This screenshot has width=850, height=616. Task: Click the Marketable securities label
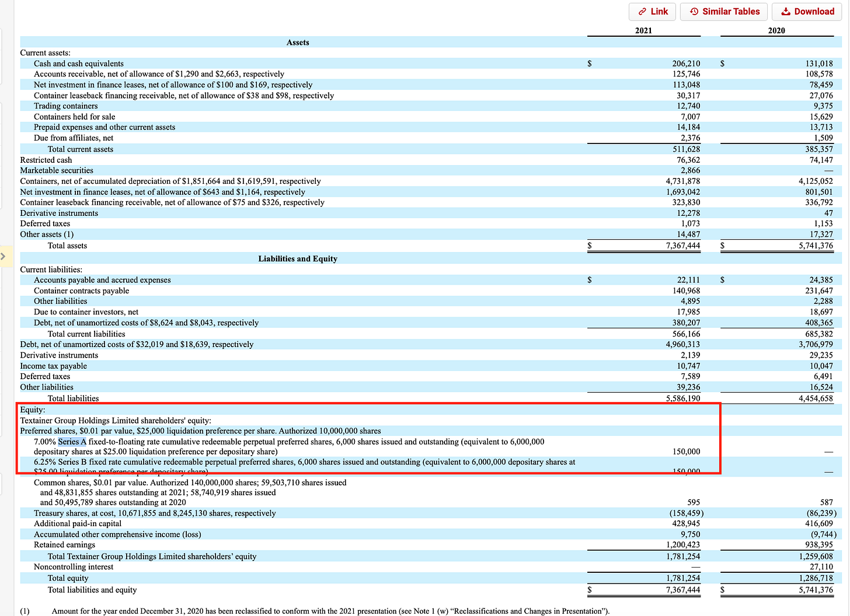(57, 170)
